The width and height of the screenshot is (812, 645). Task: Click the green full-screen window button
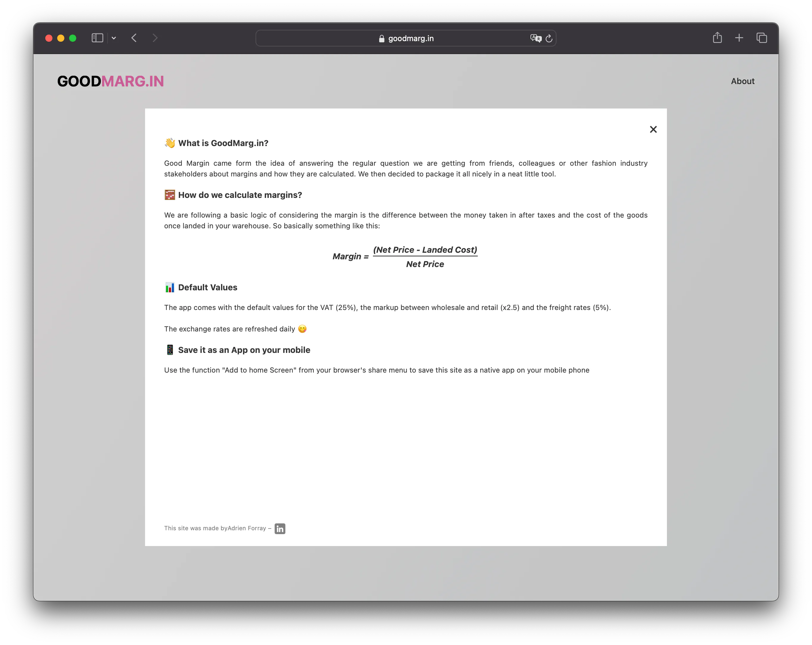pyautogui.click(x=73, y=38)
